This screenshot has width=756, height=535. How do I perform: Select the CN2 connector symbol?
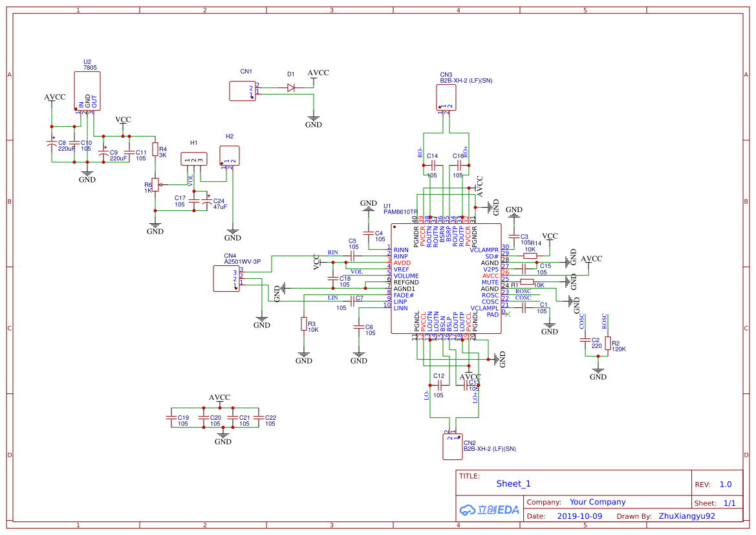453,447
